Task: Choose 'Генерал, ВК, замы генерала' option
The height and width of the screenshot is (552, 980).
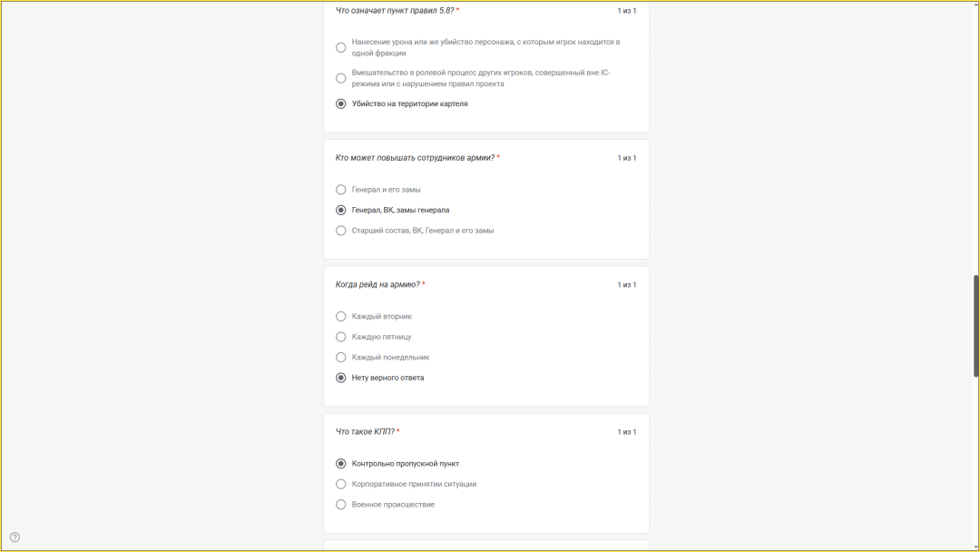Action: coord(341,210)
